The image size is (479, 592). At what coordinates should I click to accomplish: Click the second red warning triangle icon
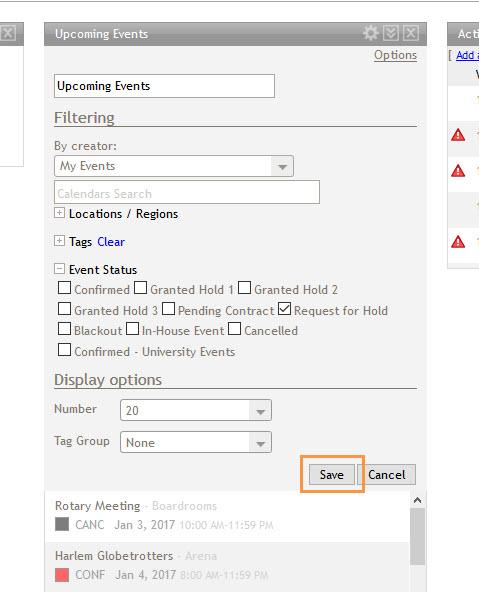[458, 171]
